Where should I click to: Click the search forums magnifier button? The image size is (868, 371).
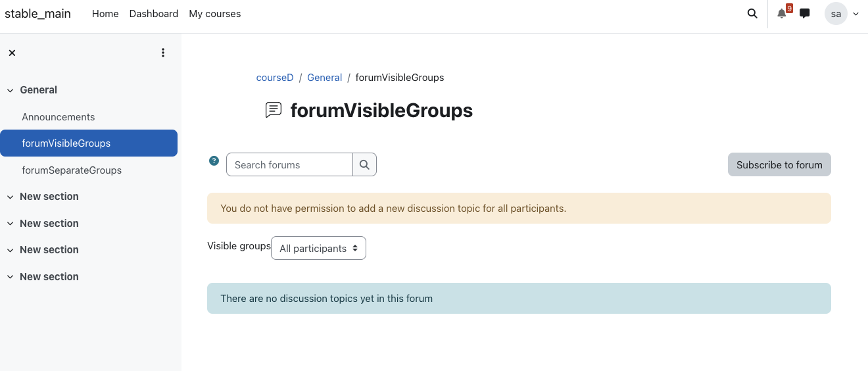[x=364, y=164]
